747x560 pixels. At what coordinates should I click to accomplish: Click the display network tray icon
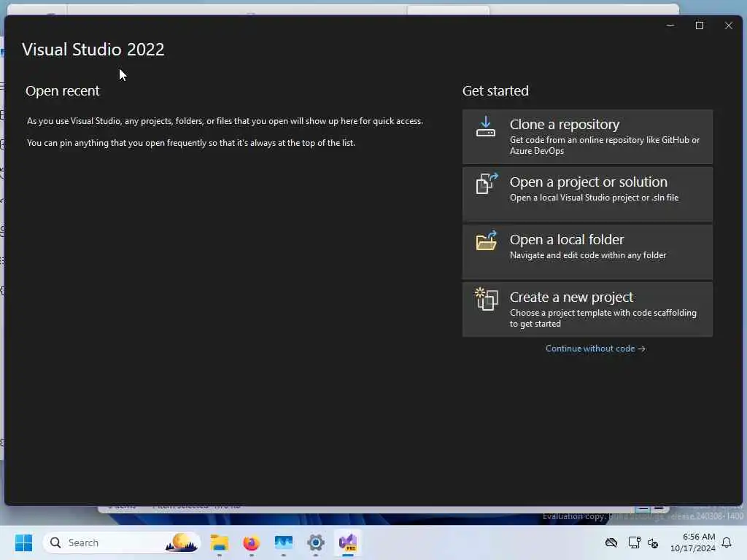pos(634,542)
